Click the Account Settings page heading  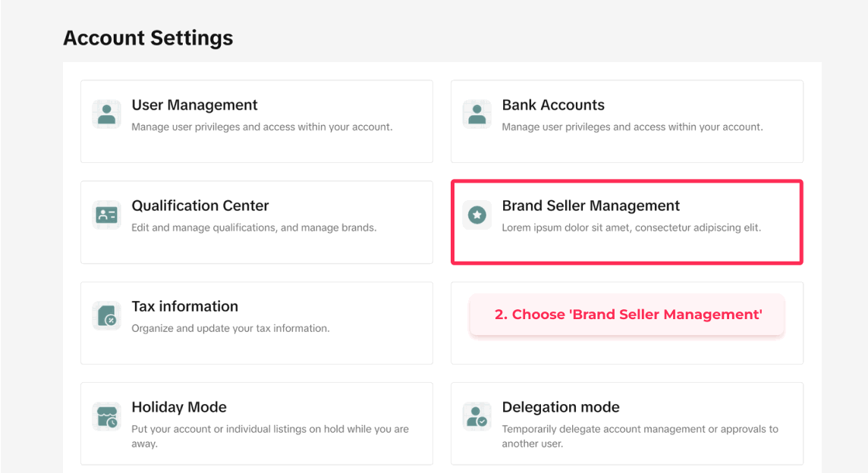(148, 38)
